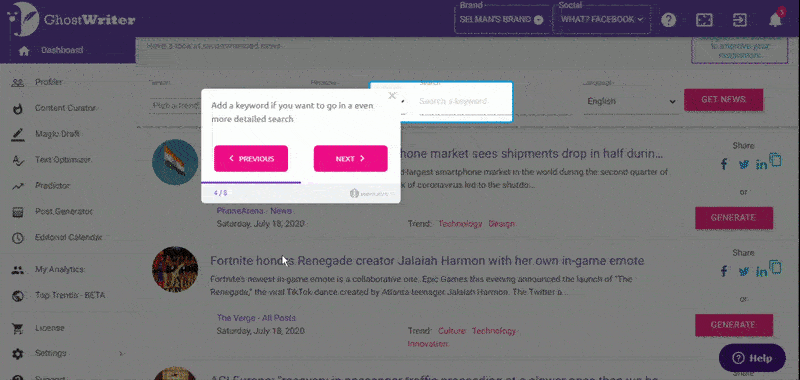This screenshot has width=800, height=380.
Task: Open The Verge - All Posts source link
Action: (x=256, y=318)
